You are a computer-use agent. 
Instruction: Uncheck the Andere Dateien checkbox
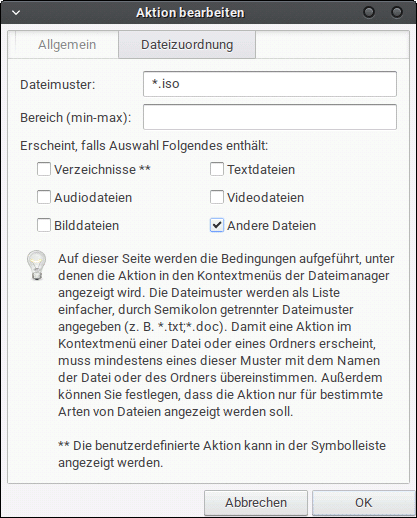(217, 225)
